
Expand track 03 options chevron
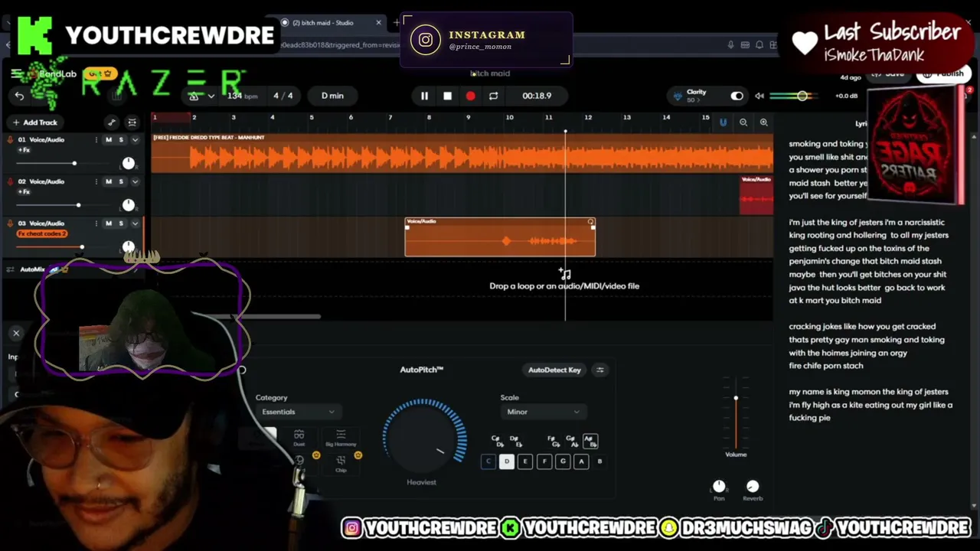tap(135, 224)
